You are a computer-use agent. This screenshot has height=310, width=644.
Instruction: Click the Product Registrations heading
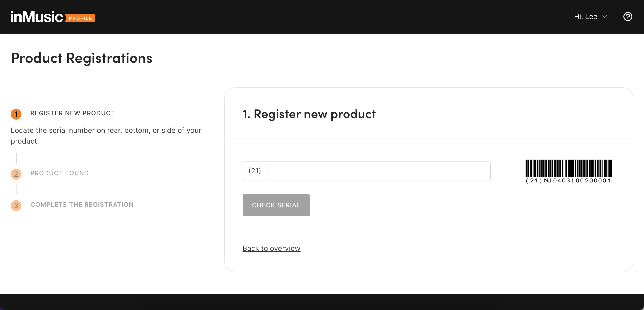point(82,58)
